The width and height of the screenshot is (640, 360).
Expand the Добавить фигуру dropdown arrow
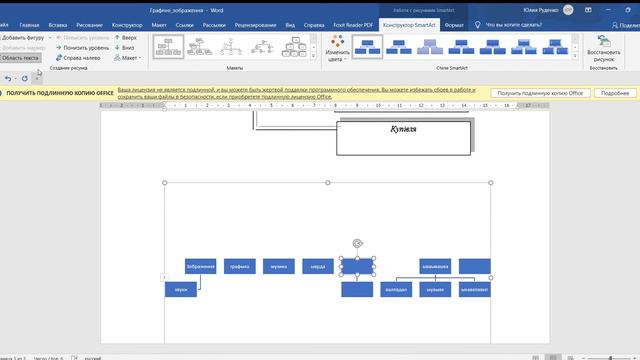coord(50,38)
